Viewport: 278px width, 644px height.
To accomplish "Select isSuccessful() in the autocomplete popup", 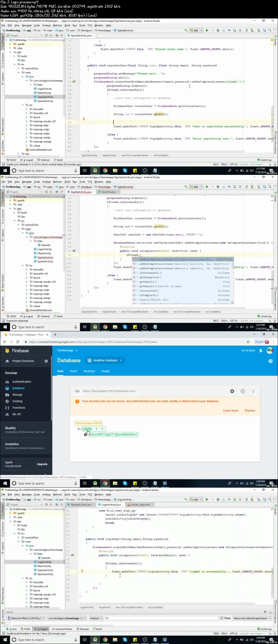I will (183, 273).
